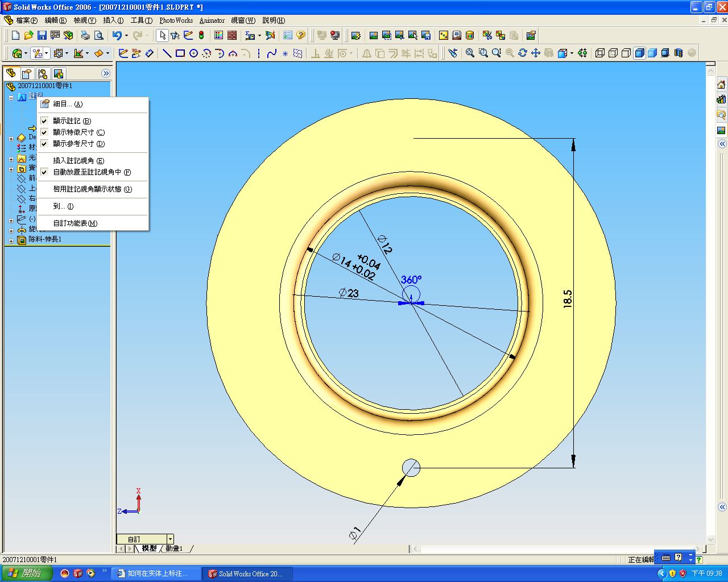Pick the Centerline sketch tool
Screen dimensions: 728x582
coord(259,53)
